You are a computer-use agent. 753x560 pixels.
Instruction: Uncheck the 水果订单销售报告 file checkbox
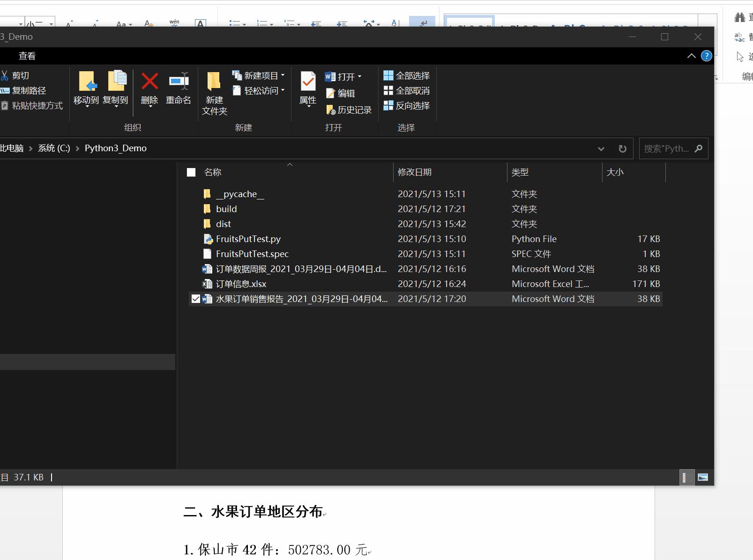196,299
